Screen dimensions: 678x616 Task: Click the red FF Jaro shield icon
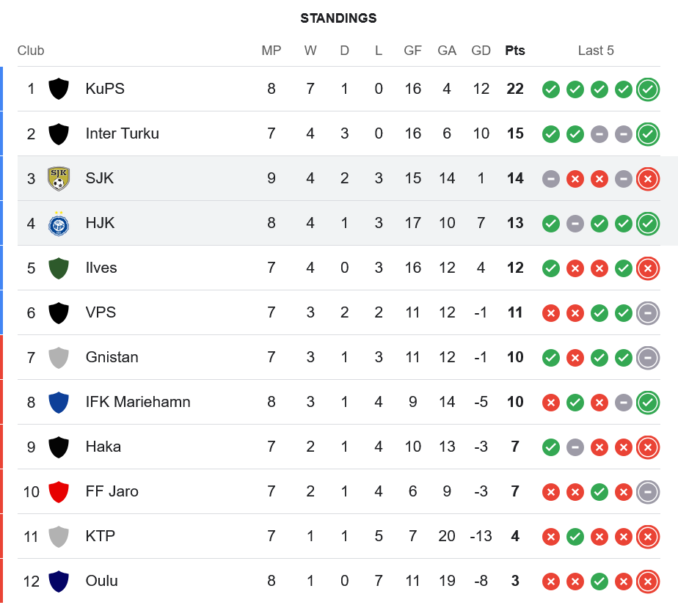pos(59,491)
